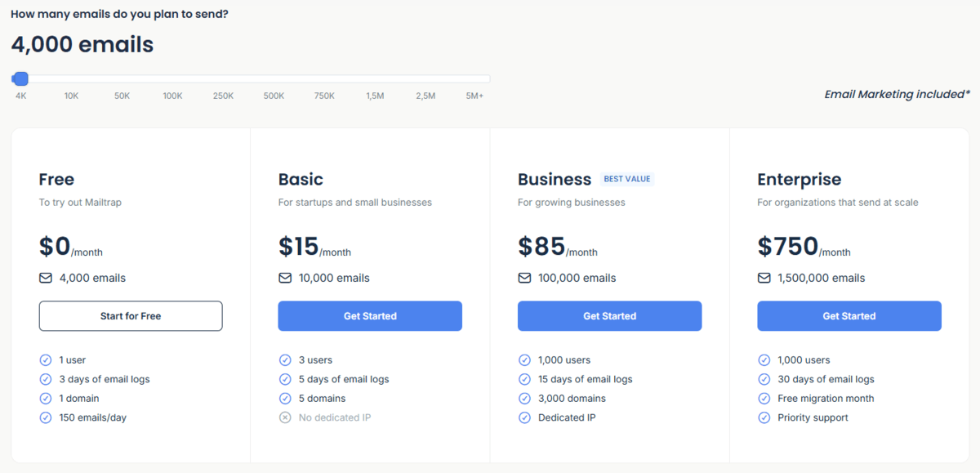
Task: Click the checkmark next to Priority support
Action: (x=764, y=417)
